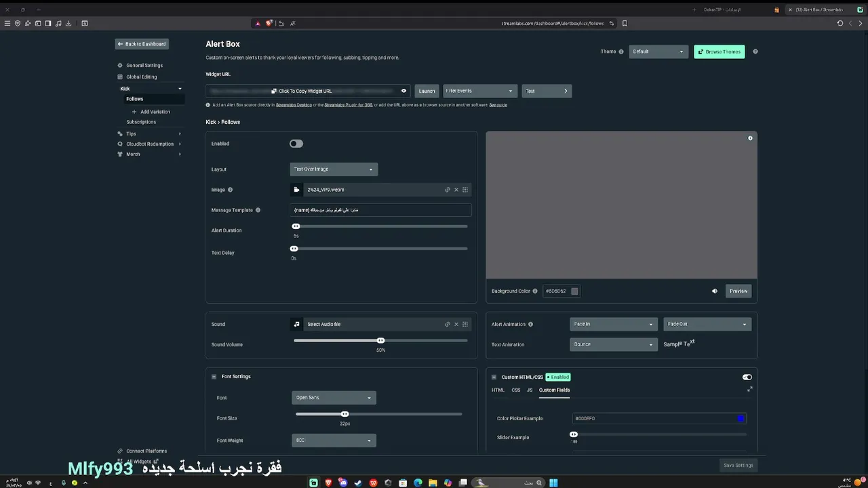Click link icon in the Image row
Image resolution: width=868 pixels, height=488 pixels.
click(x=448, y=190)
